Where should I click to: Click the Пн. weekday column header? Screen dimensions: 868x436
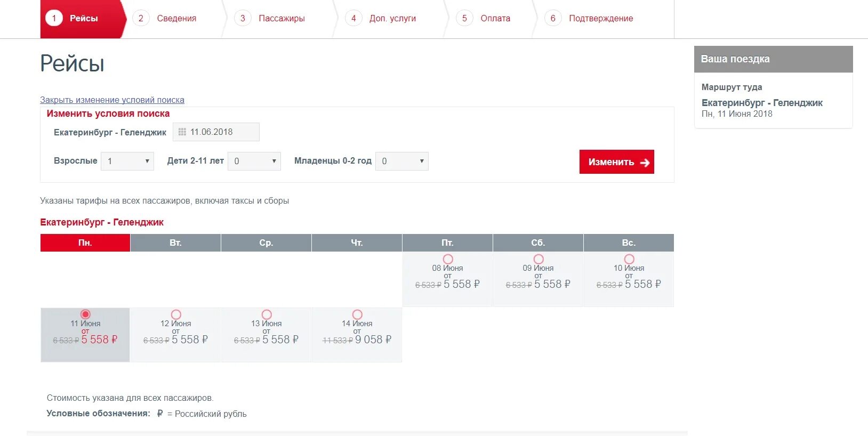85,243
